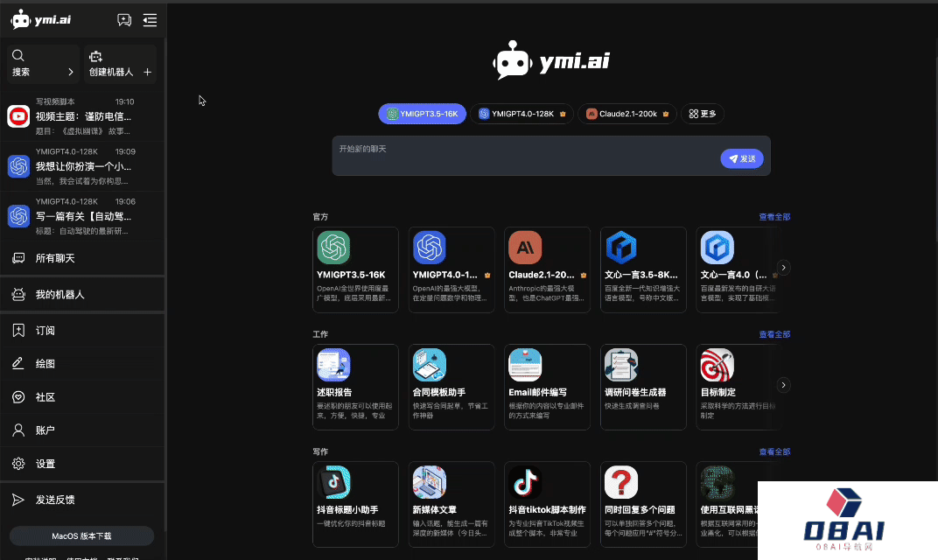View all in the 工作 section
This screenshot has width=938, height=560.
[774, 334]
